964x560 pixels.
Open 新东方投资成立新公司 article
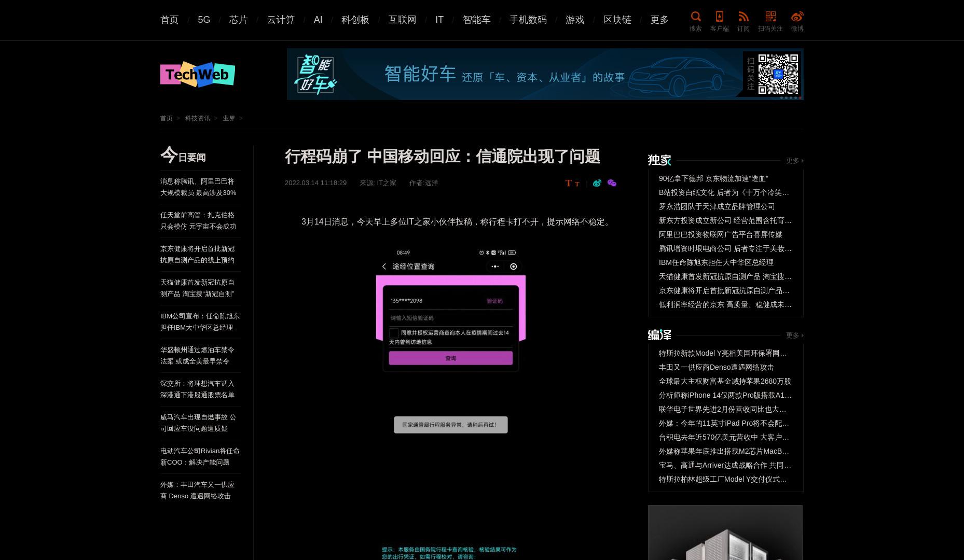tap(725, 220)
